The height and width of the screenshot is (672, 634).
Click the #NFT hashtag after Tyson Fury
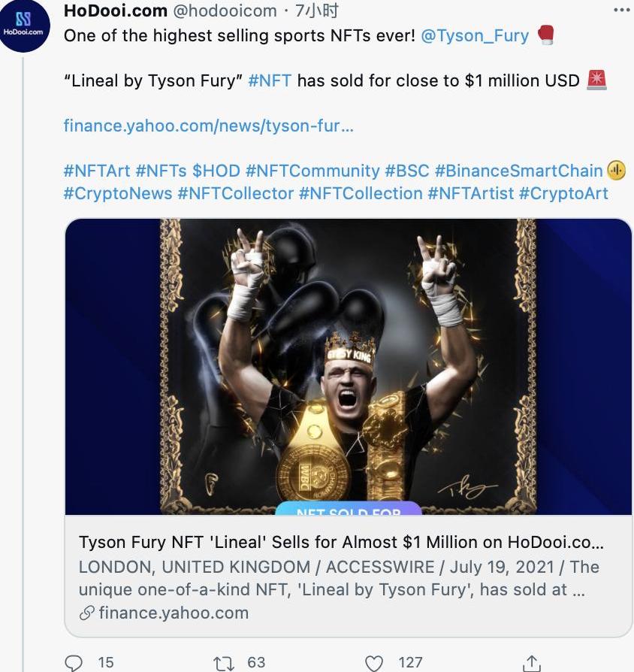pos(269,80)
